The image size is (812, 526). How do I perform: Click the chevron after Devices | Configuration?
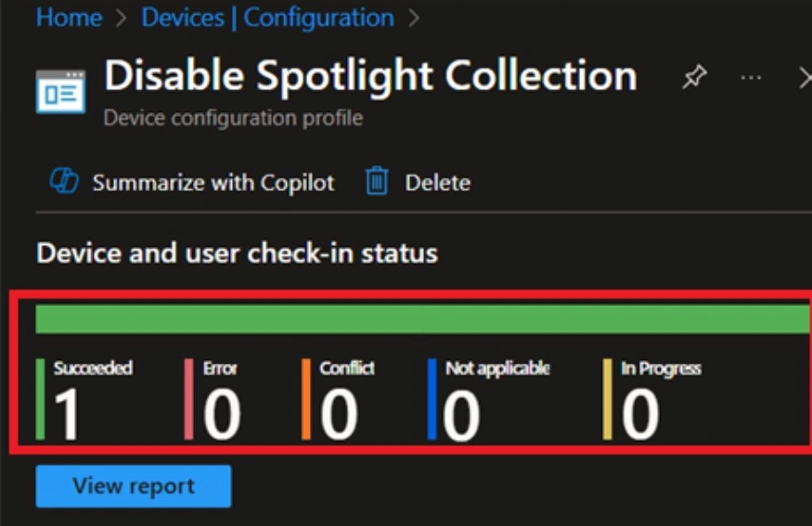(x=413, y=18)
